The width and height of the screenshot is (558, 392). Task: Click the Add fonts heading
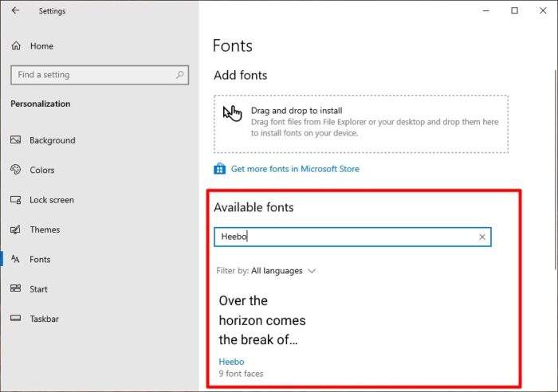(x=241, y=75)
